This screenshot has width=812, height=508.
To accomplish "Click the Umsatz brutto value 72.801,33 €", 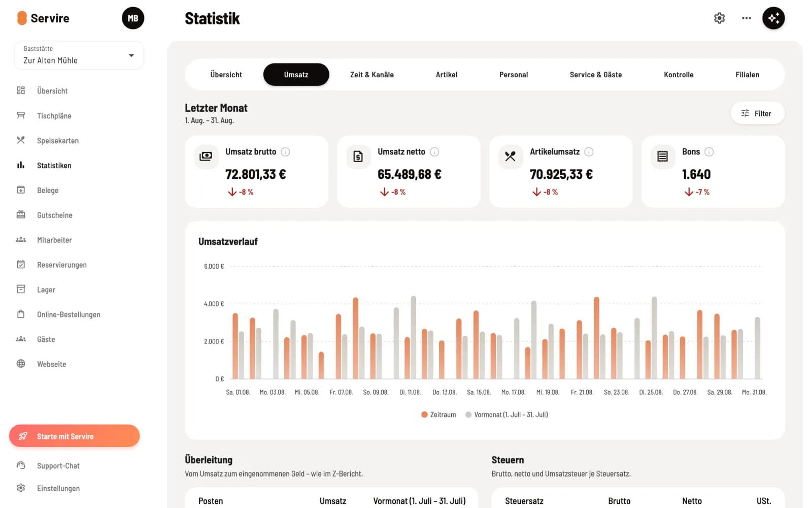I will click(256, 174).
